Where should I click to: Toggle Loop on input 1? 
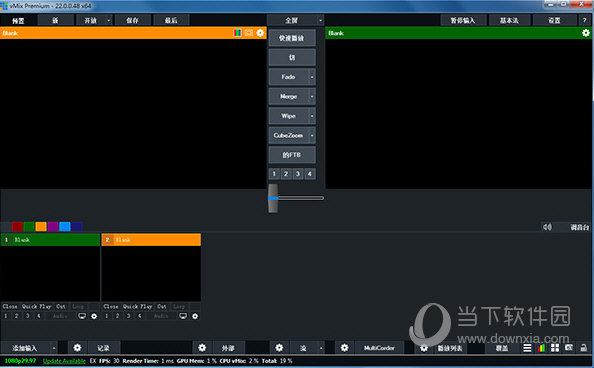pyautogui.click(x=78, y=306)
